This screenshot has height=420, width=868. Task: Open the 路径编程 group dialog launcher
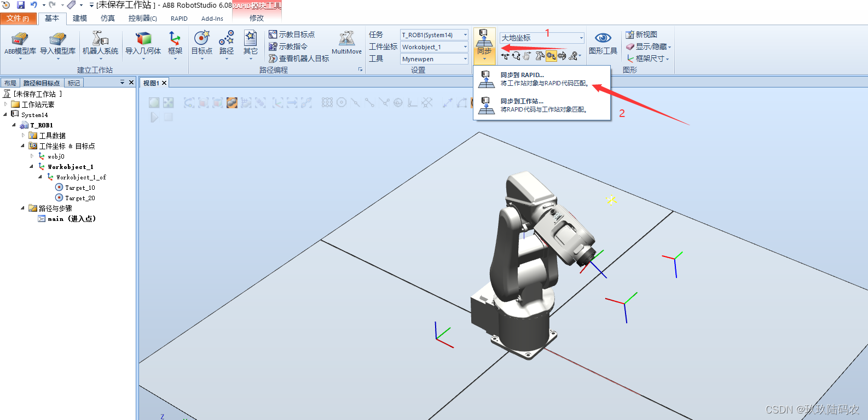(x=360, y=69)
